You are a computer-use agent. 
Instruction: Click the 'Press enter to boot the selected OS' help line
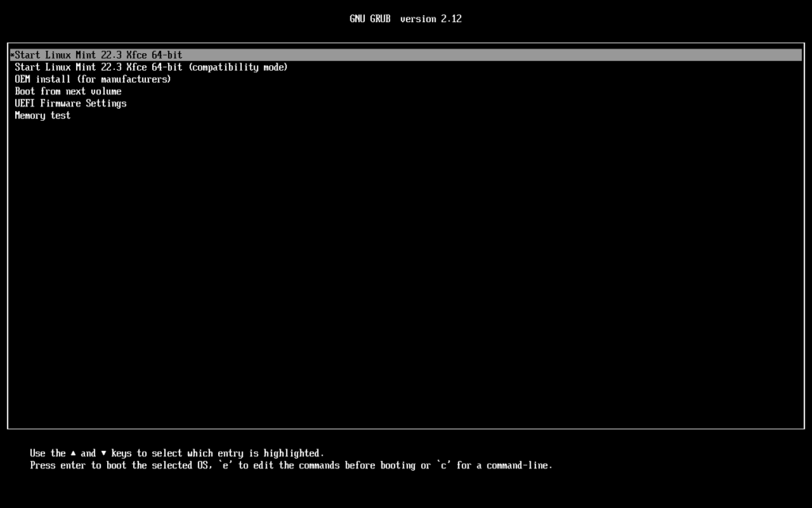291,465
